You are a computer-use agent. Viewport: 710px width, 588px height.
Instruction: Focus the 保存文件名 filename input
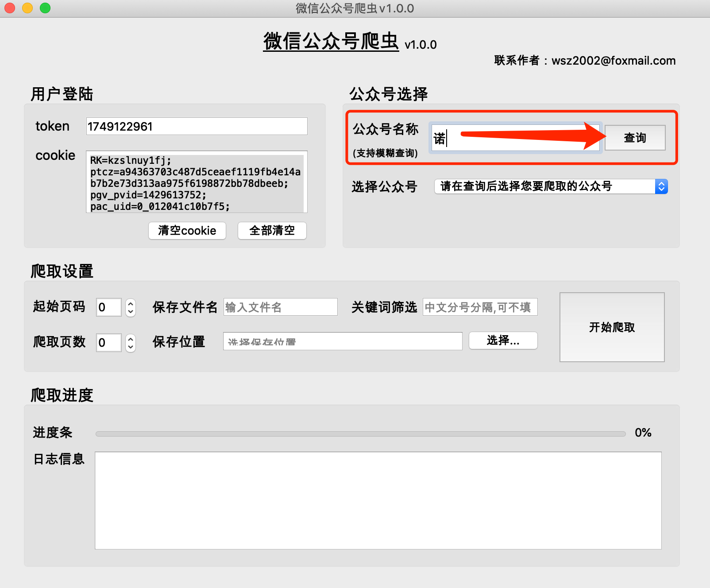point(281,307)
